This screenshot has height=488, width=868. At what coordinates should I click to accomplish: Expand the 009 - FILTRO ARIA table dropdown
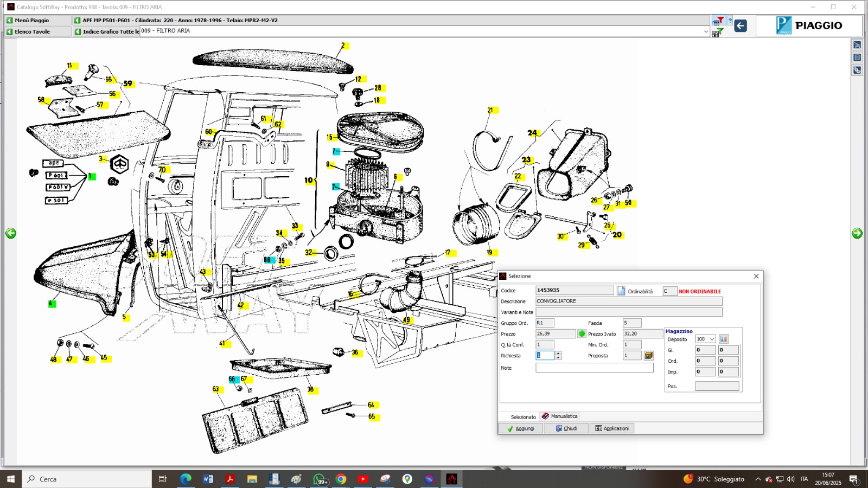point(706,31)
